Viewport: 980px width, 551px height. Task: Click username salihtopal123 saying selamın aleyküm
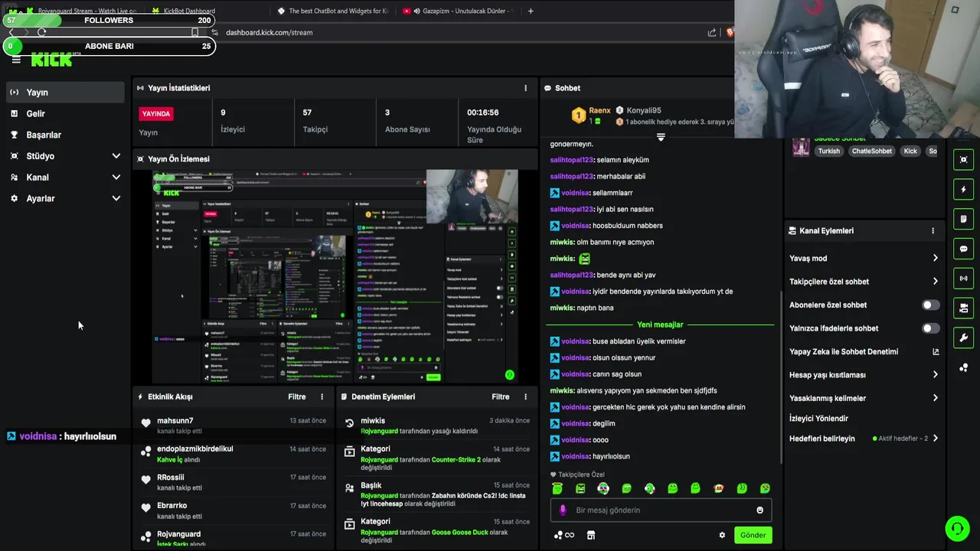coord(572,160)
